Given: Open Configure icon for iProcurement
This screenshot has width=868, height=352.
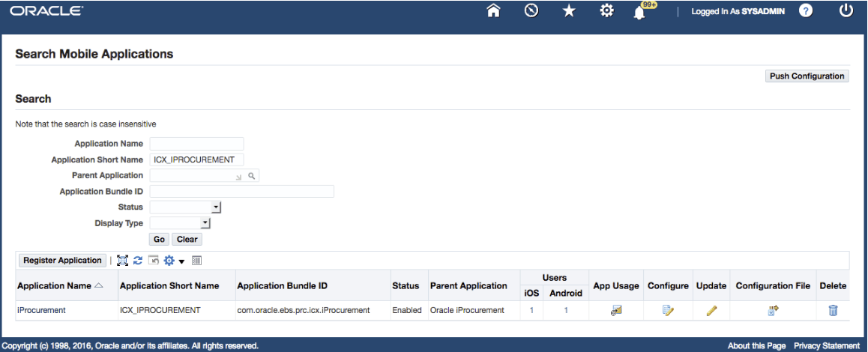Looking at the screenshot, I should 668,311.
